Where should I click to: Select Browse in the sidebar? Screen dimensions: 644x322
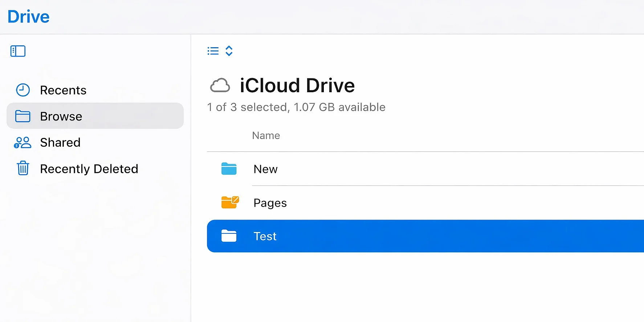(95, 116)
